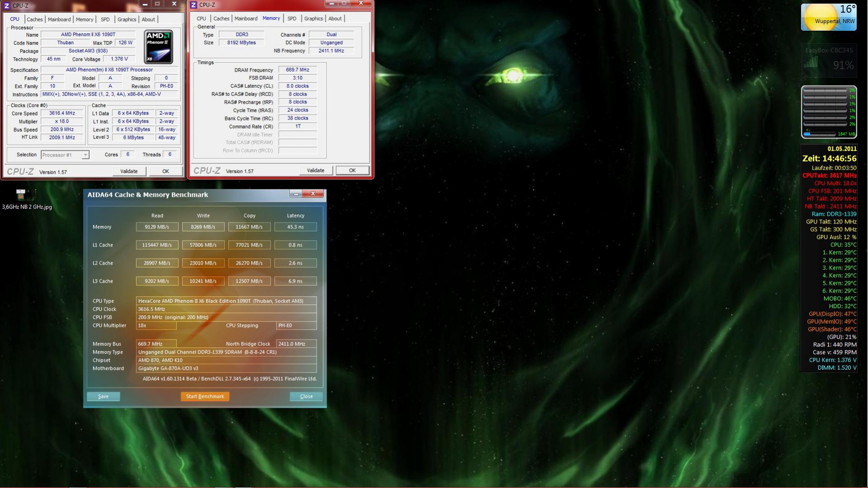Open Caches tab in right CPU-Z window

[x=221, y=19]
